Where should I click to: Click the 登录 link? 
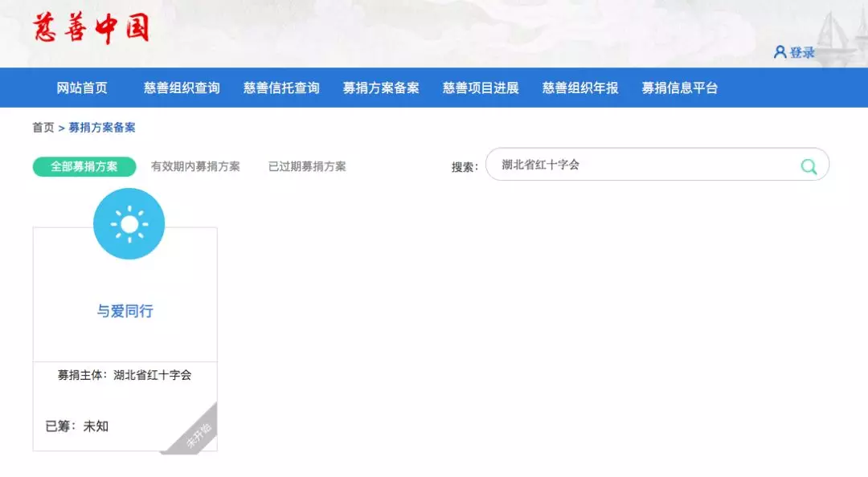pos(802,53)
